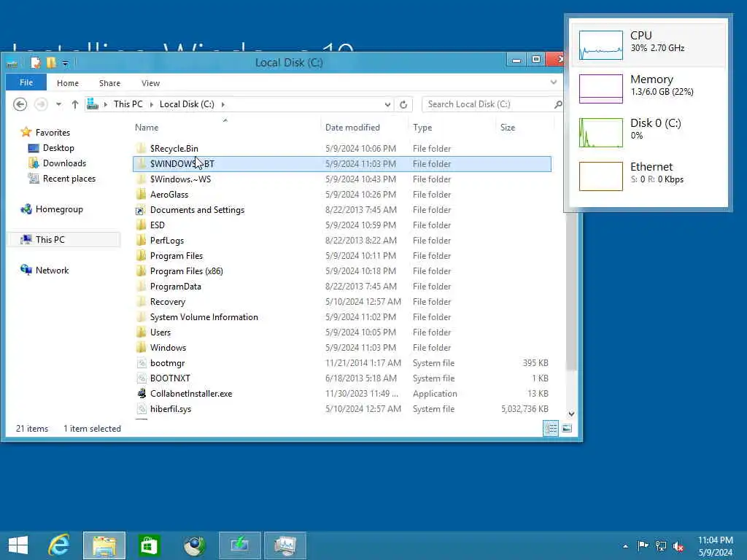Click the Properties icon in quick access toolbar
This screenshot has width=747, height=560.
point(35,63)
